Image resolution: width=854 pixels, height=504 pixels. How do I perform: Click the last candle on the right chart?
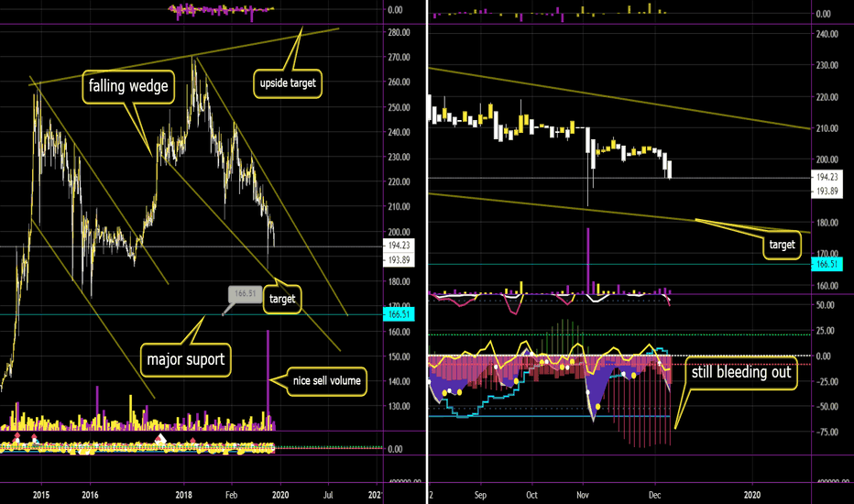pos(669,170)
